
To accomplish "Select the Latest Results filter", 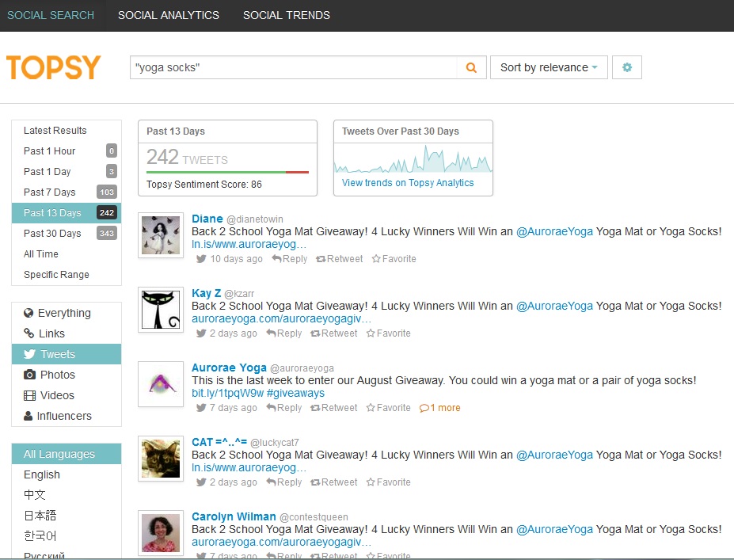I will [x=67, y=131].
